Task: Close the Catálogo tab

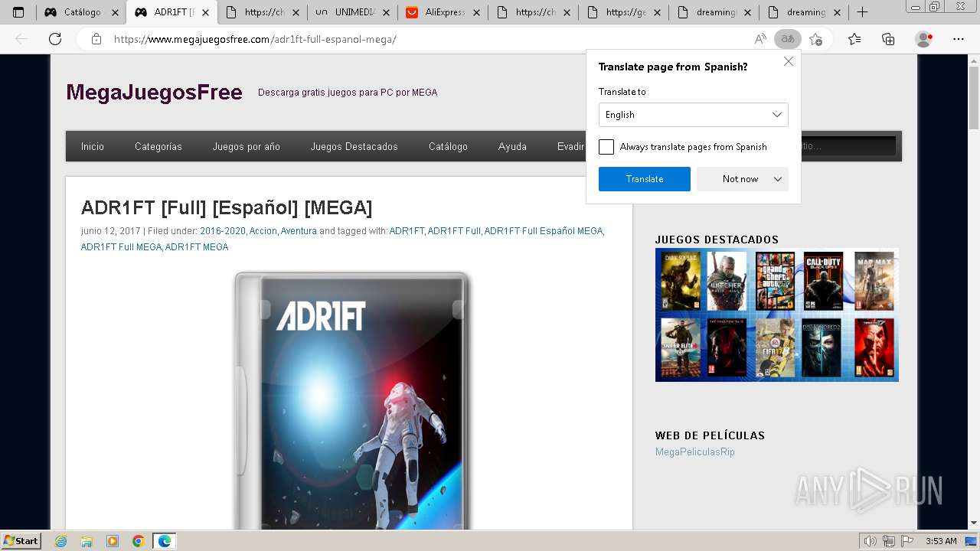Action: [x=115, y=12]
